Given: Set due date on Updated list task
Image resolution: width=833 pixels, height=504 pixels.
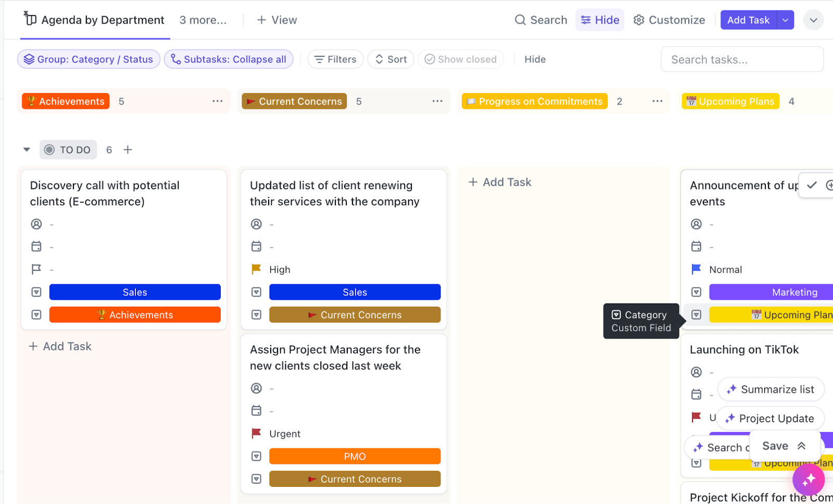Looking at the screenshot, I should [256, 247].
